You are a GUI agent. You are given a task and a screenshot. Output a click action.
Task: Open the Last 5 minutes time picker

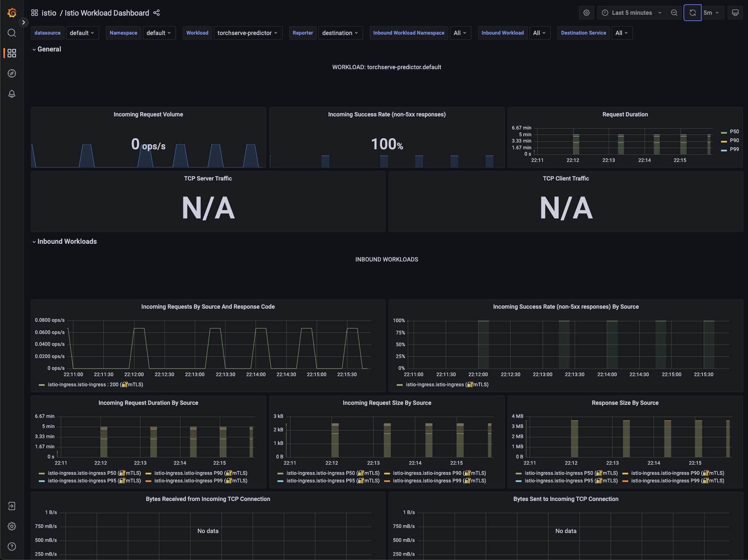click(x=632, y=13)
